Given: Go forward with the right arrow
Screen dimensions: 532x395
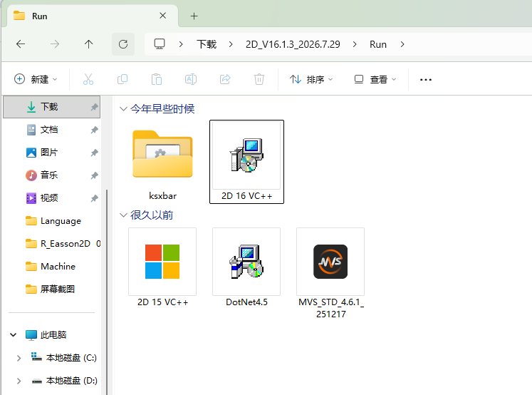Looking at the screenshot, I should point(55,44).
